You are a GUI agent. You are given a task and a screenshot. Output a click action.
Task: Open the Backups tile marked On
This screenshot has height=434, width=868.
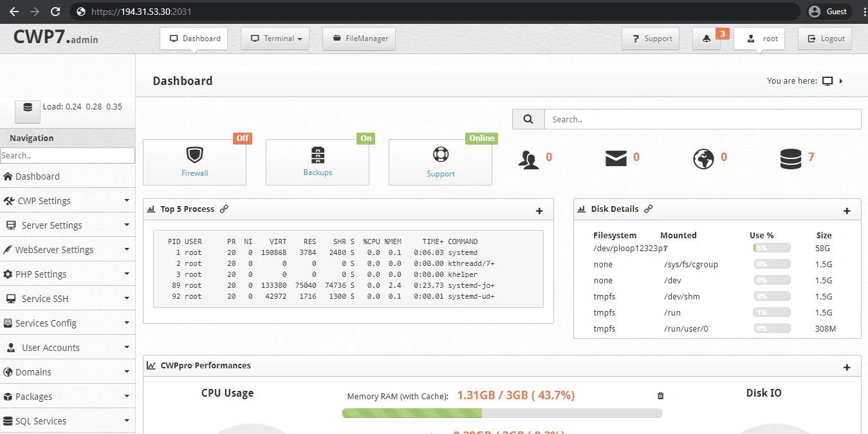click(x=317, y=162)
